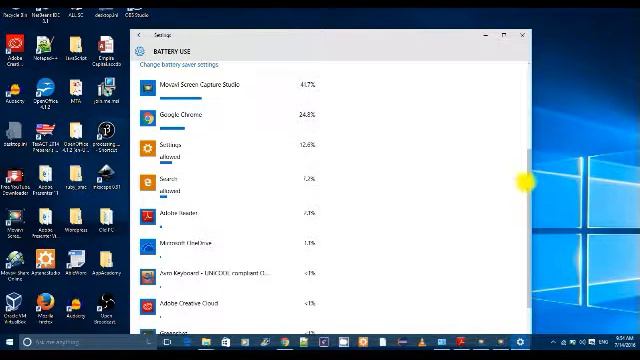Open the TaxACT 2014 desktop shortcut
This screenshot has width=640, height=360.
tap(45, 137)
